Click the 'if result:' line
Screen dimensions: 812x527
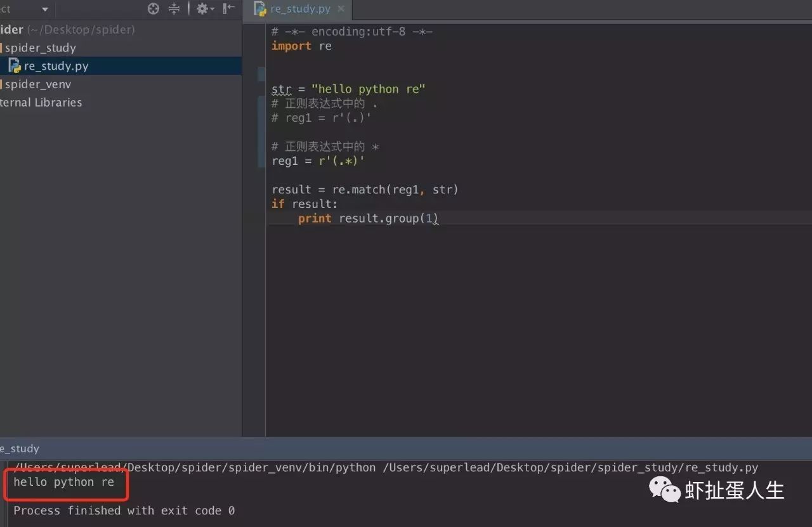304,204
